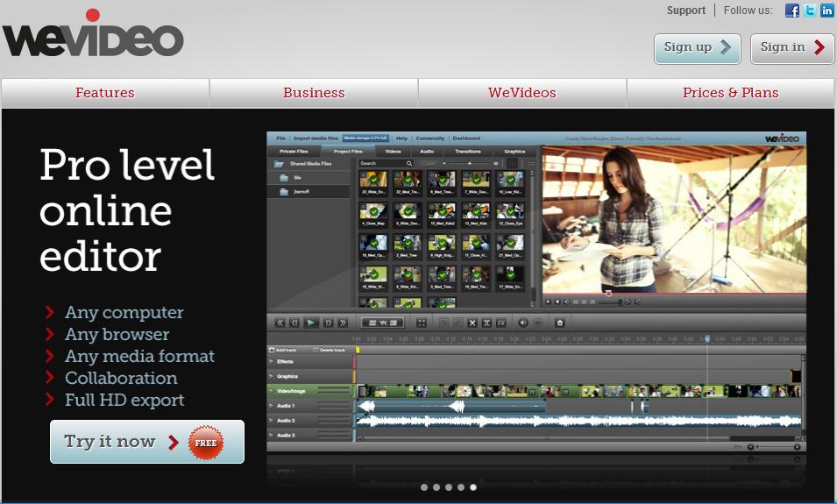Viewport: 837px width, 504px height.
Task: Click the Delete track button
Action: pyautogui.click(x=329, y=350)
